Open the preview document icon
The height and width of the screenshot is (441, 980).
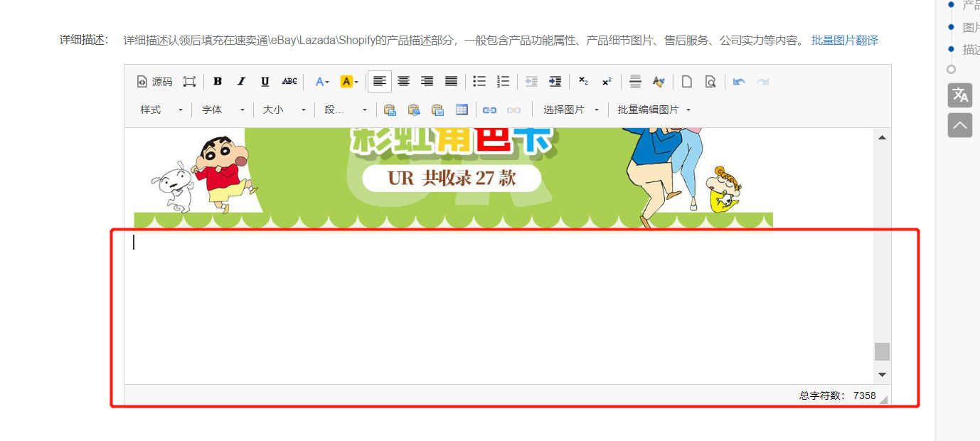point(710,82)
